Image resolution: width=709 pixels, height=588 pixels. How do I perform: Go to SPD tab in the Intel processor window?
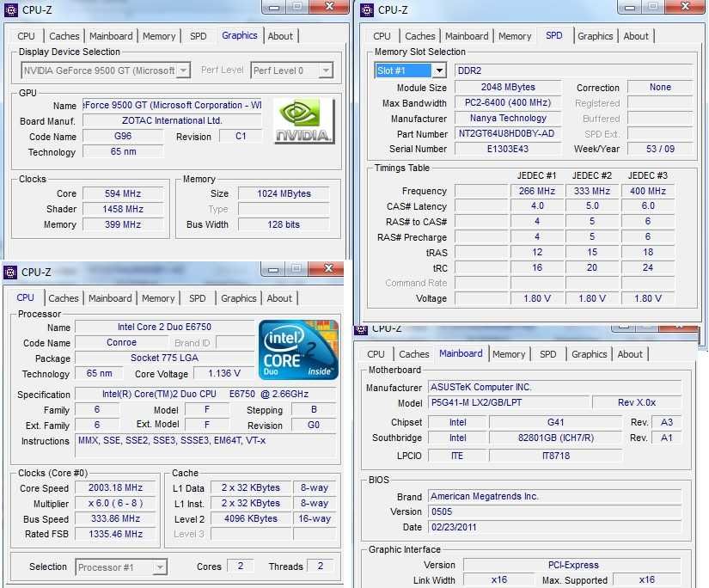click(197, 298)
